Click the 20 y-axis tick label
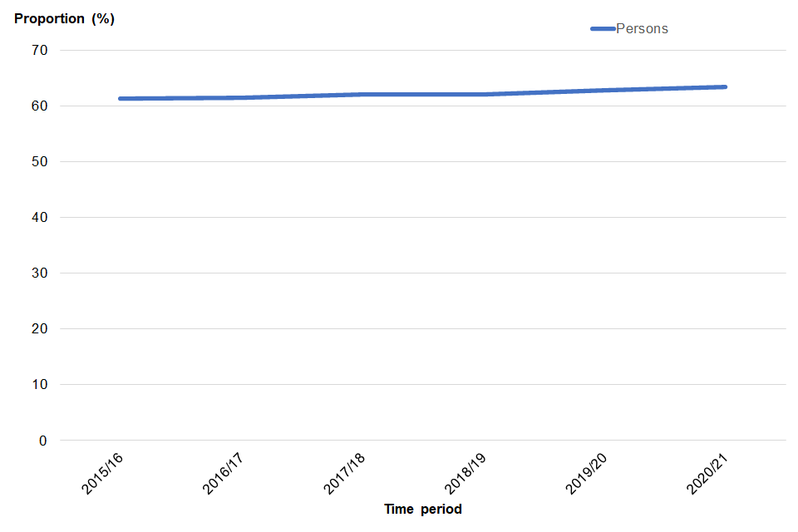 coord(41,329)
